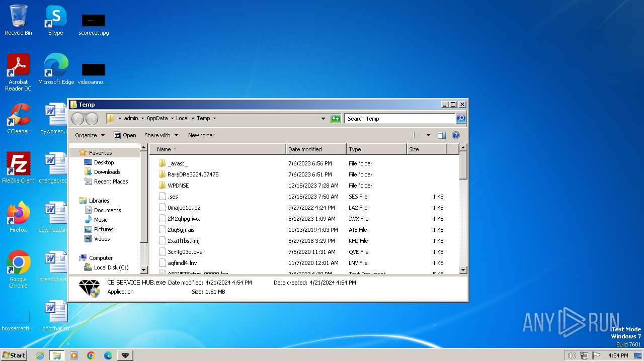644x362 pixels.
Task: Open Pictures library in the sidebar
Action: coord(104,229)
